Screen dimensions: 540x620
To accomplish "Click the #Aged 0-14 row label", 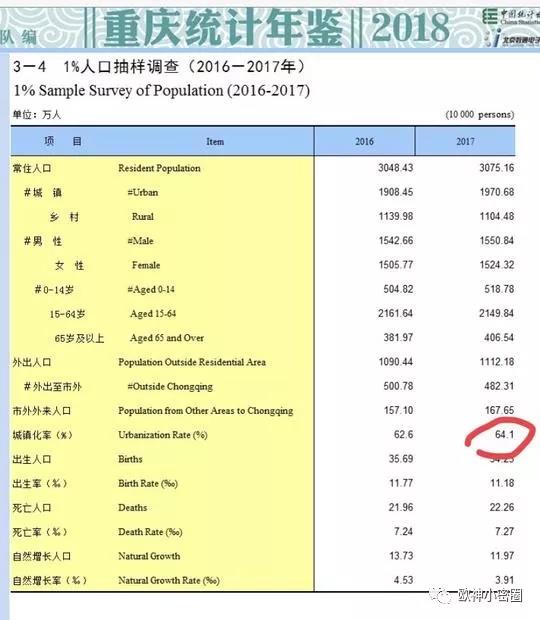I will coord(151,290).
